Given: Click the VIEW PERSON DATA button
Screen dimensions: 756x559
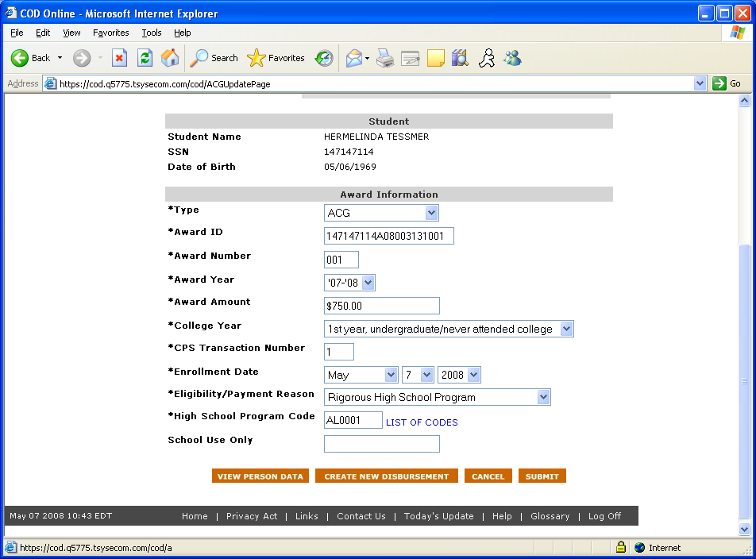Looking at the screenshot, I should [x=260, y=476].
